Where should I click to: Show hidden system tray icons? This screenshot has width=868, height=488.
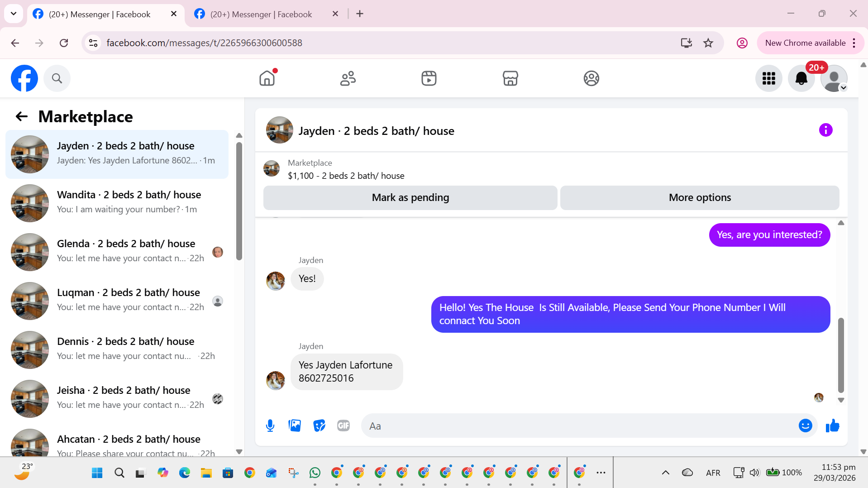tap(665, 473)
